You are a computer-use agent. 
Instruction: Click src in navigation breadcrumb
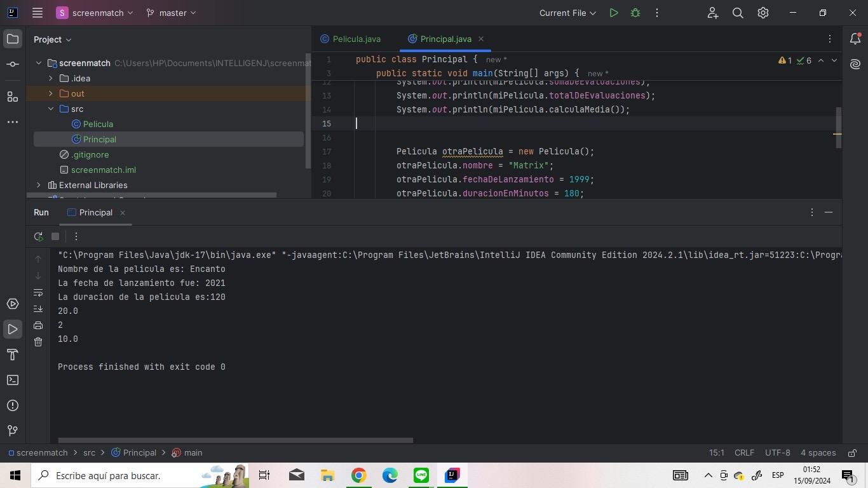click(x=89, y=453)
